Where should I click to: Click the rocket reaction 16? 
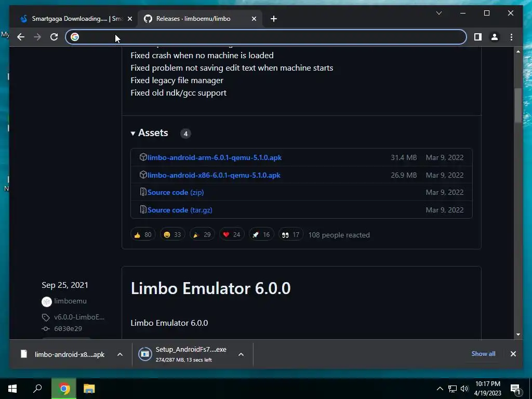pyautogui.click(x=261, y=234)
